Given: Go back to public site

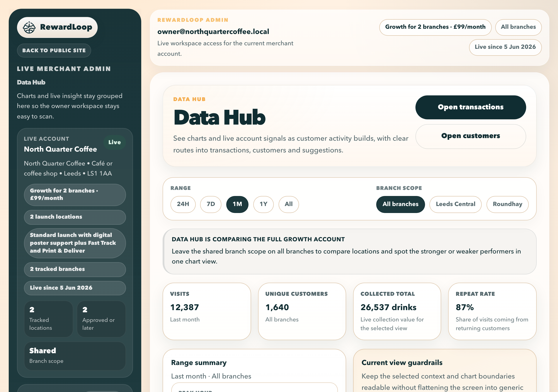Looking at the screenshot, I should pyautogui.click(x=54, y=51).
